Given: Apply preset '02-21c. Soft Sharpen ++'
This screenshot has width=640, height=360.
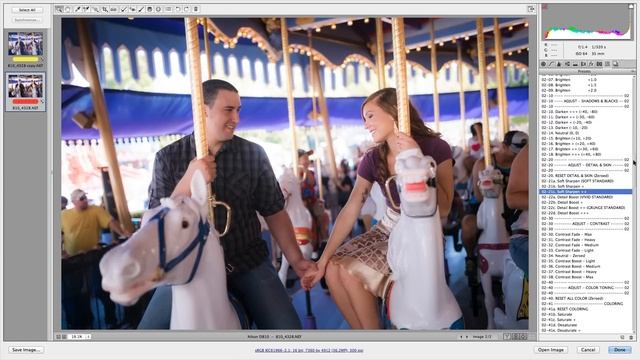Looking at the screenshot, I should tap(585, 191).
